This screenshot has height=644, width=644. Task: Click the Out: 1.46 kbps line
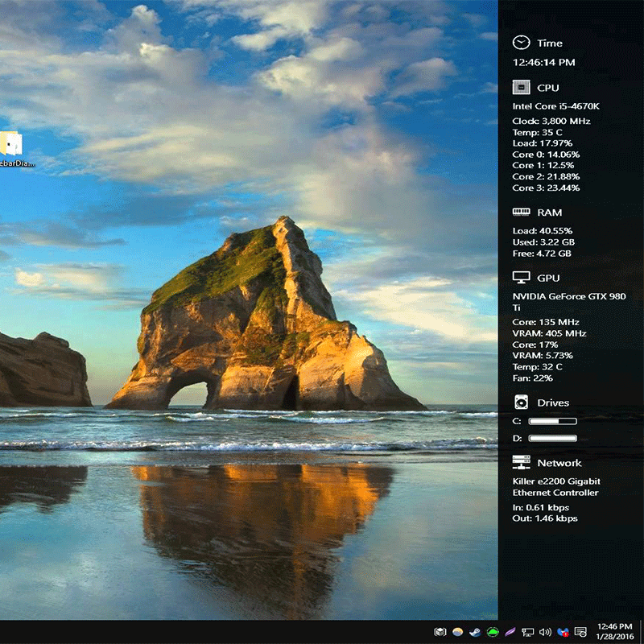pyautogui.click(x=545, y=518)
